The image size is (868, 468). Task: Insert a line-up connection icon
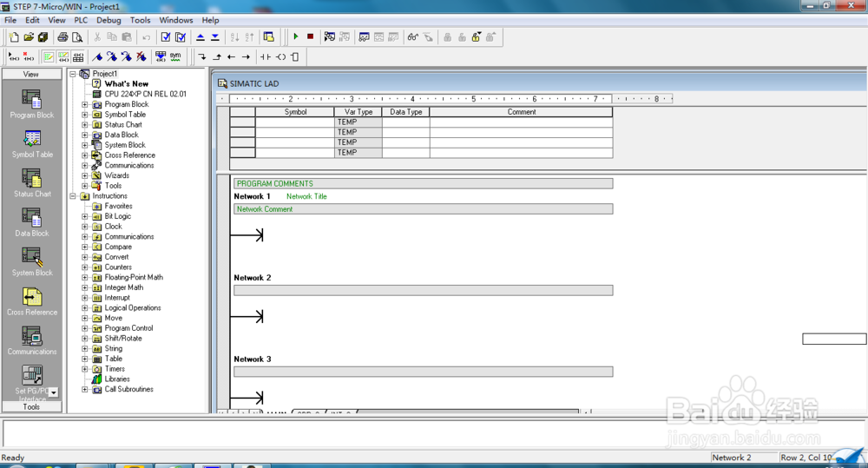[x=217, y=56]
